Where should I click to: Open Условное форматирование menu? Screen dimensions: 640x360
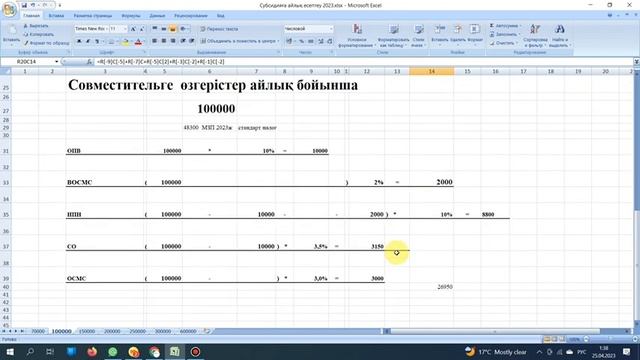tap(357, 36)
